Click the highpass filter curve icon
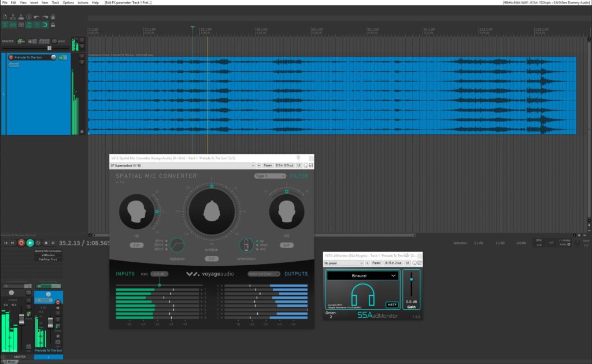 tap(177, 245)
